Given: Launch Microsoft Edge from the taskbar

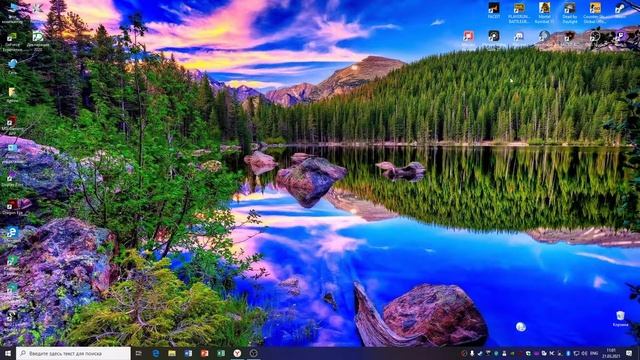Looking at the screenshot, I should coord(156,353).
